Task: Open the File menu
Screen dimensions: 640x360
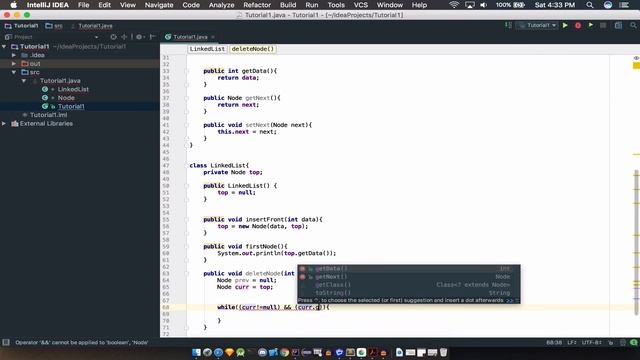Action: click(83, 5)
